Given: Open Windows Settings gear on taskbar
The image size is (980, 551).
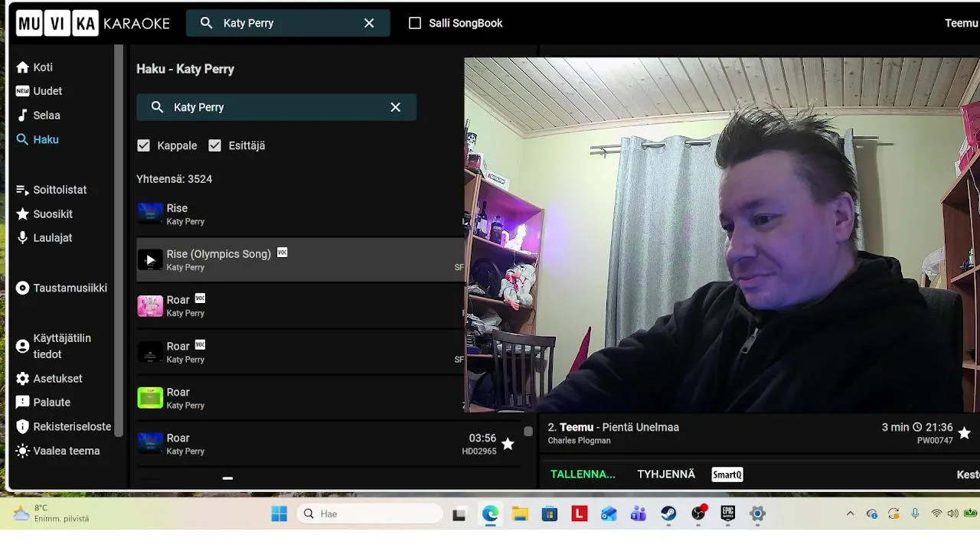Looking at the screenshot, I should coord(757,514).
